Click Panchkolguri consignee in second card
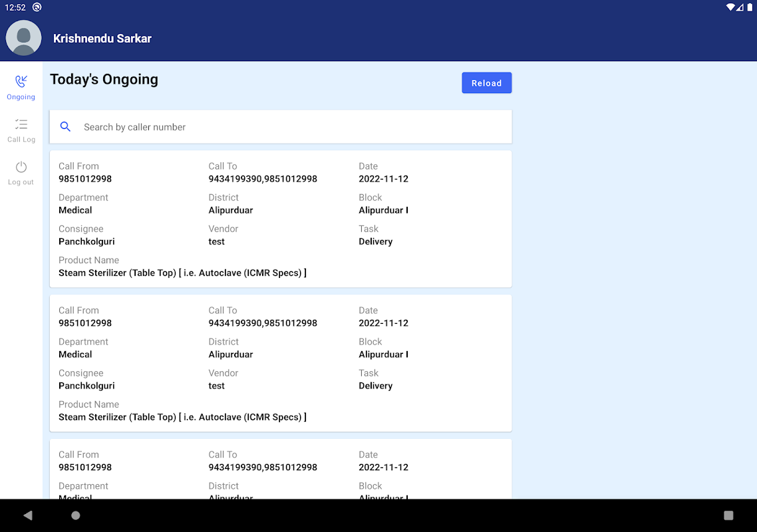 (x=86, y=386)
